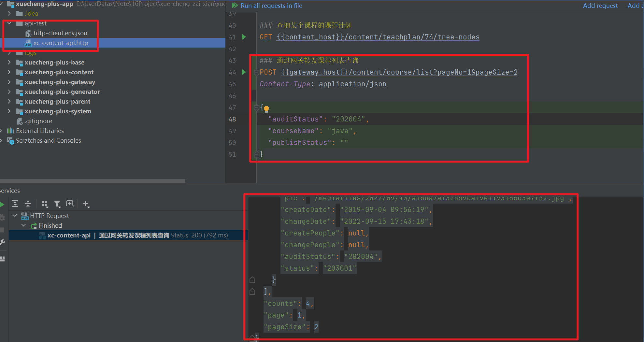Collapse the api-test folder
Screen dimensions: 644x342
point(9,23)
